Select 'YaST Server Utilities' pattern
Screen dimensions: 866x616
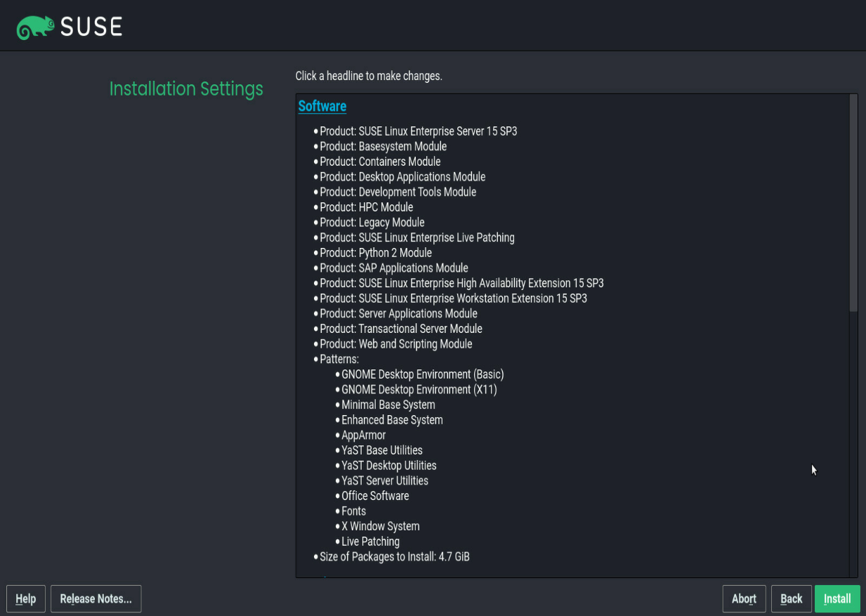(x=385, y=481)
